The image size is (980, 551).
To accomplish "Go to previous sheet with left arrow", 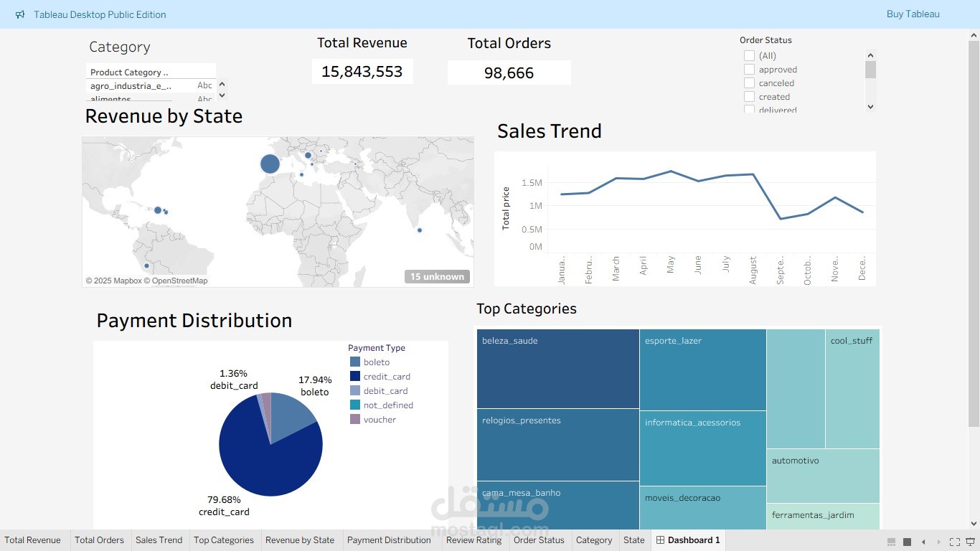I will pyautogui.click(x=923, y=542).
